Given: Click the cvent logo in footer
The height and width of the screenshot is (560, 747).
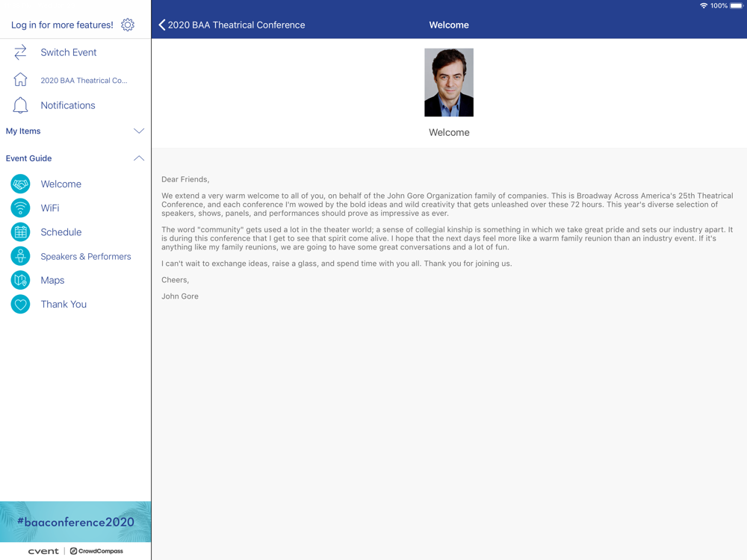Looking at the screenshot, I should click(43, 551).
